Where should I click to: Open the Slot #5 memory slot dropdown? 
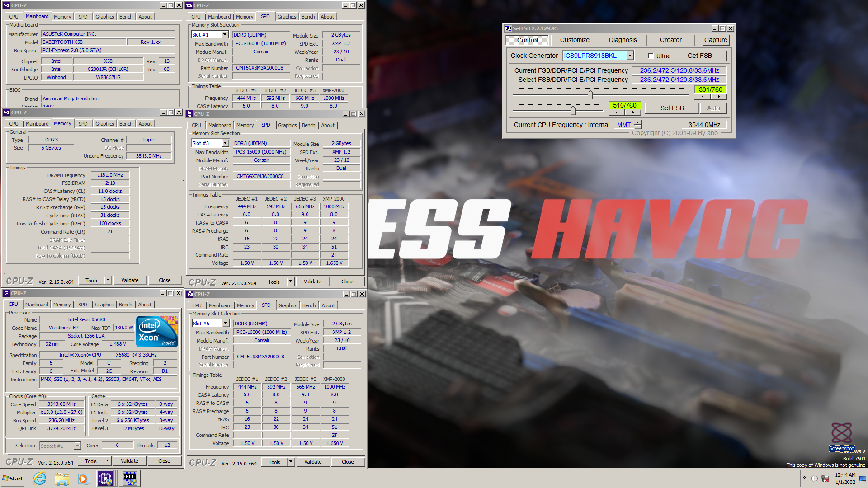coord(226,324)
